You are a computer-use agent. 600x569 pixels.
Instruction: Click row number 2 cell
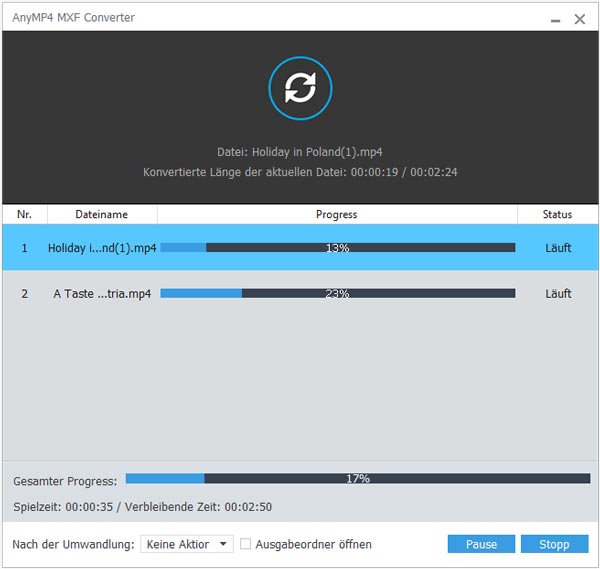(24, 294)
